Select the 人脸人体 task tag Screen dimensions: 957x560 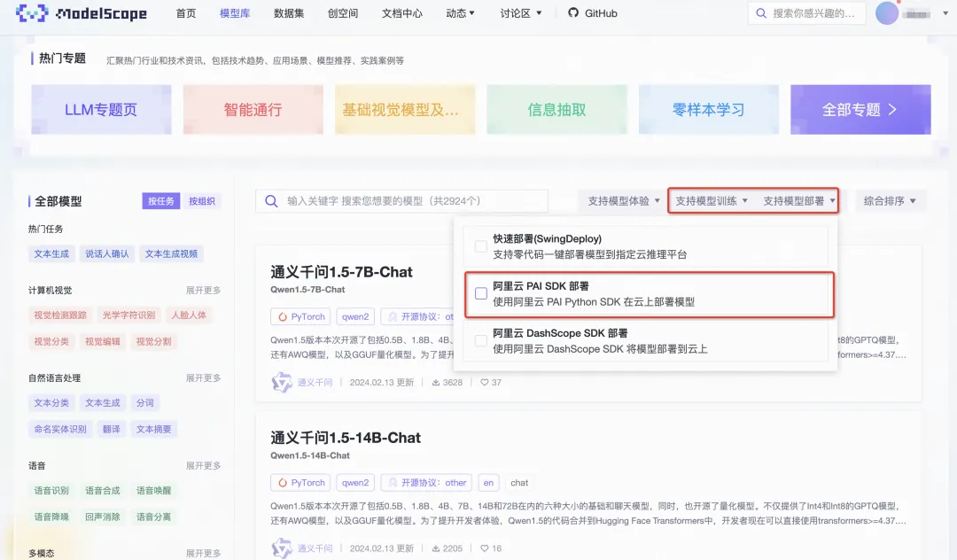point(189,315)
